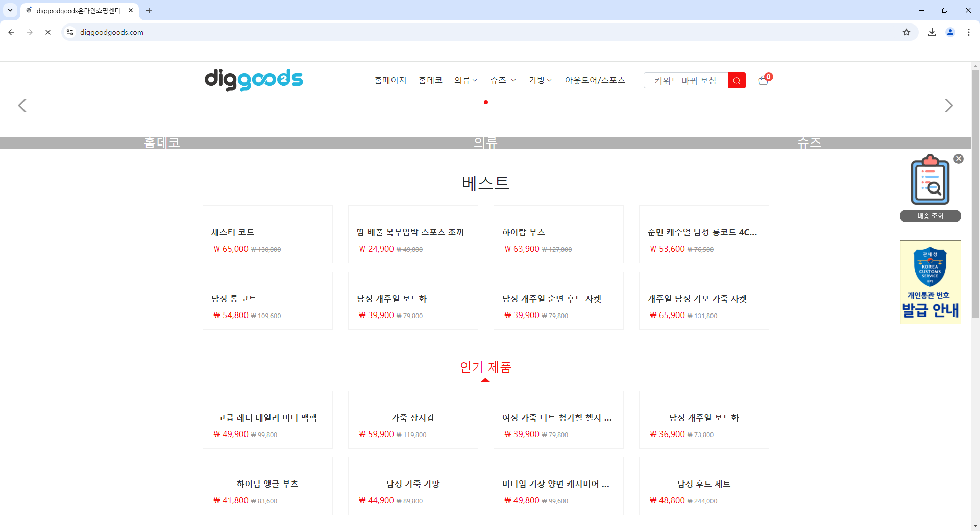980x531 pixels.
Task: Click the 인기 제품 section heading
Action: coord(485,367)
